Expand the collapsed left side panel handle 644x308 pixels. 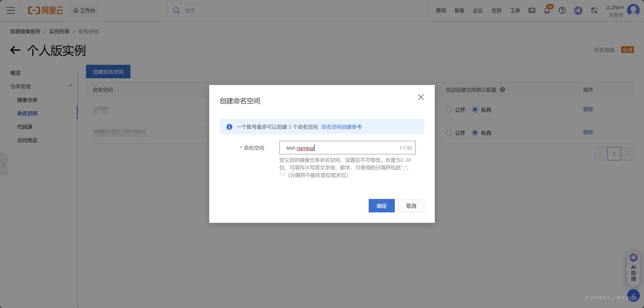4,165
